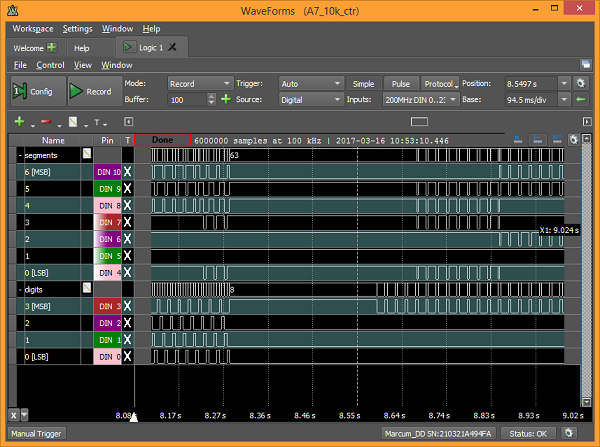Viewport: 600px width, 447px height.
Task: Open the Workspace menu
Action: pyautogui.click(x=33, y=29)
